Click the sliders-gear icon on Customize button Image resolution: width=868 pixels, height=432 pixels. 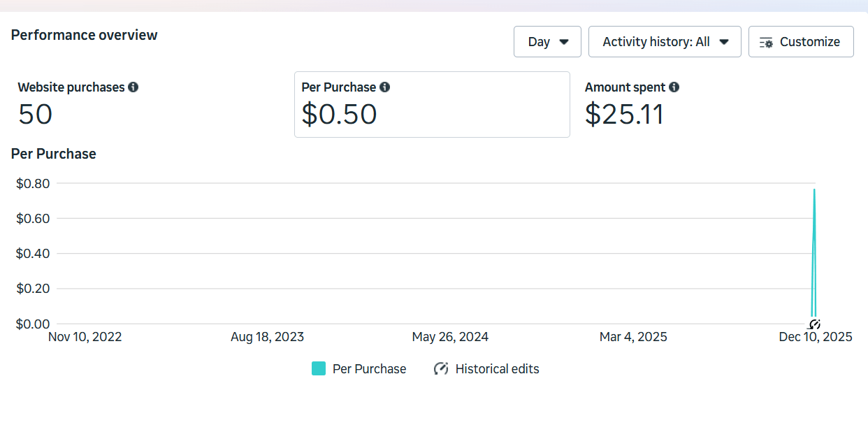766,43
